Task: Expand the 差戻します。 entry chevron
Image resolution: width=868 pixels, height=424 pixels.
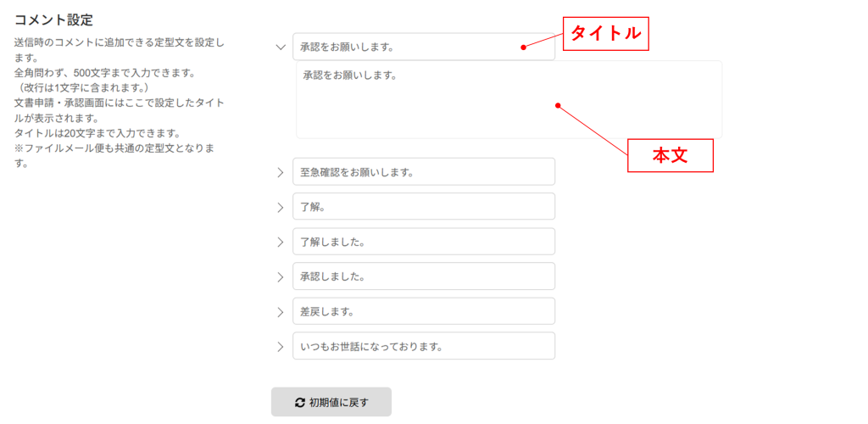Action: coord(280,312)
